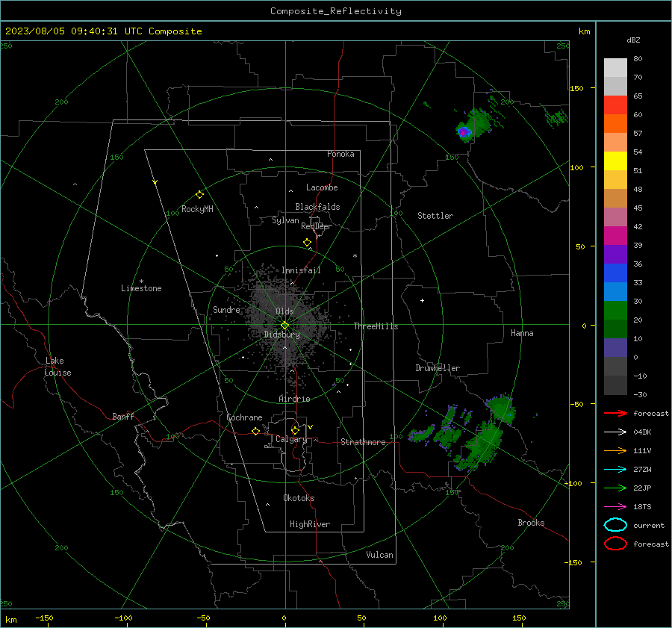Click the Airdrie label
Image resolution: width=672 pixels, height=628 pixels.
click(294, 399)
